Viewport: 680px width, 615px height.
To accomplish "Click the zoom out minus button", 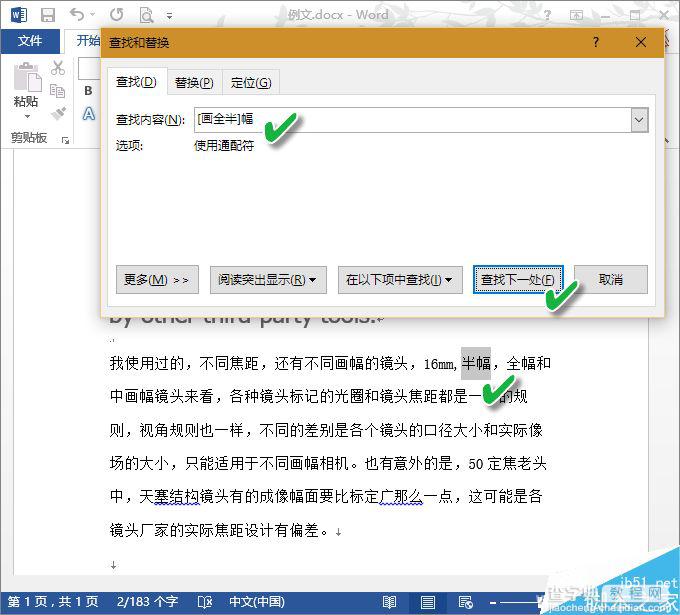I will point(493,602).
